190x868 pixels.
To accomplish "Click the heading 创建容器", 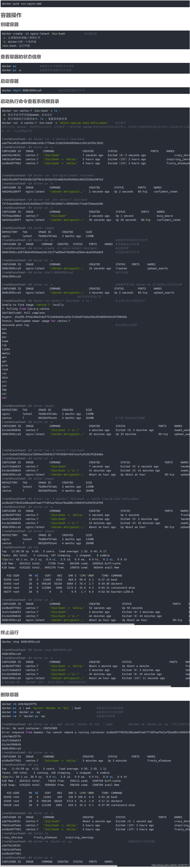I will 9,25.
